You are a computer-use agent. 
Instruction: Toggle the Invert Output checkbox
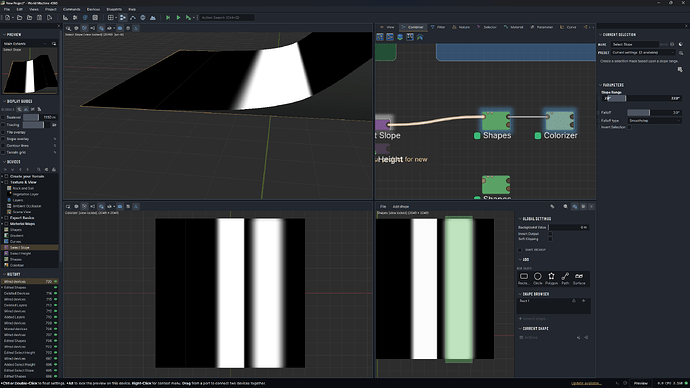coord(550,234)
